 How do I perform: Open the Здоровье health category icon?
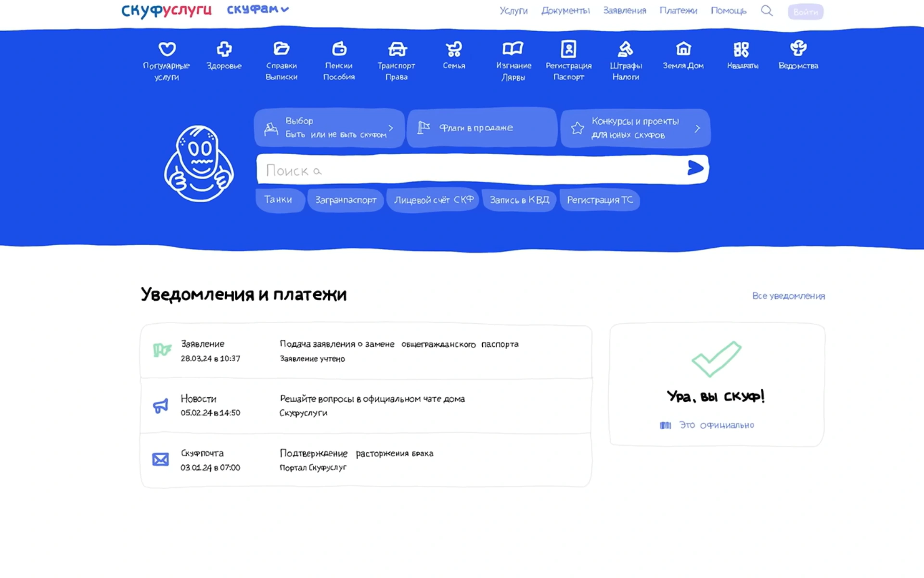click(224, 50)
